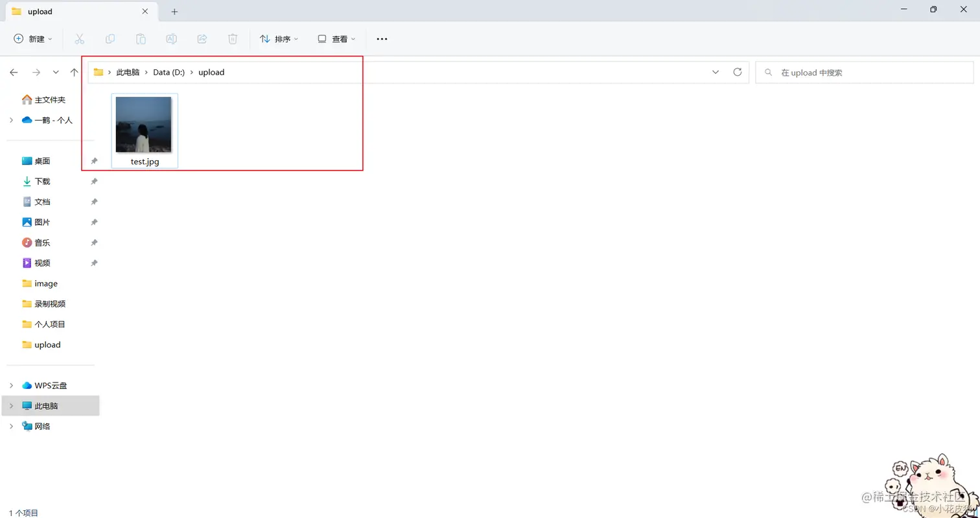Click the Rename icon in the toolbar
Viewport: 980px width, 518px height.
(x=171, y=39)
